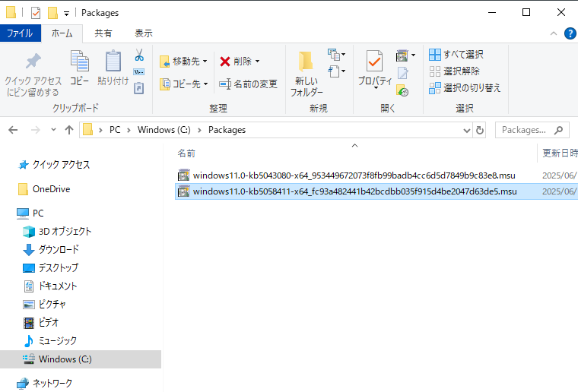The width and height of the screenshot is (578, 392).
Task: Switch to the View (表示) tab
Action: pyautogui.click(x=144, y=33)
